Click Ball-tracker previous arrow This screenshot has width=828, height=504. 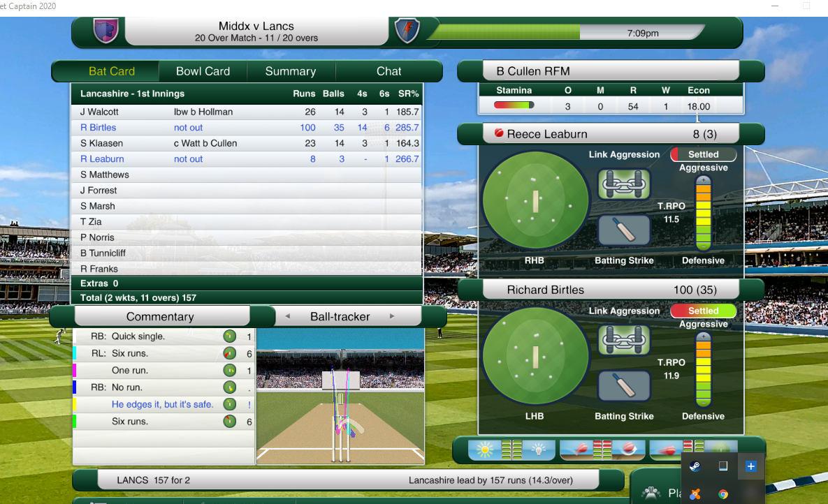tap(287, 316)
